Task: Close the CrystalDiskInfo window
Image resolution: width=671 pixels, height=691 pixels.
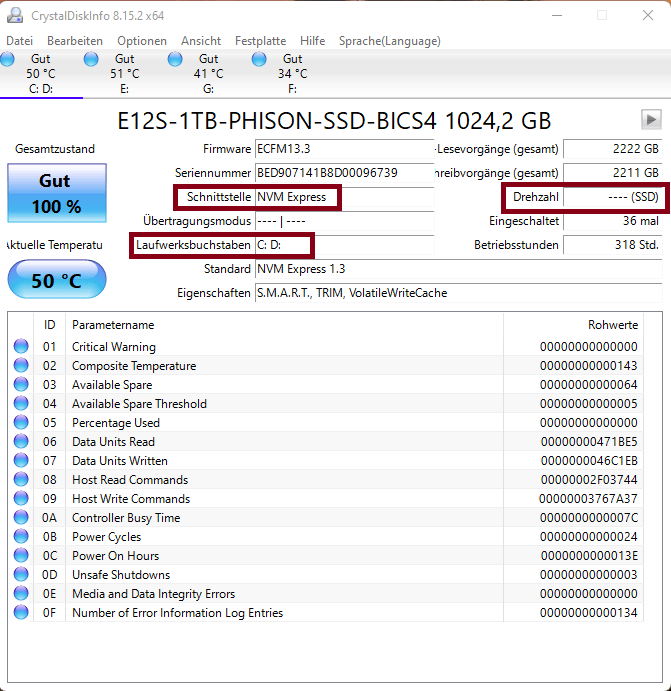Action: pyautogui.click(x=648, y=15)
